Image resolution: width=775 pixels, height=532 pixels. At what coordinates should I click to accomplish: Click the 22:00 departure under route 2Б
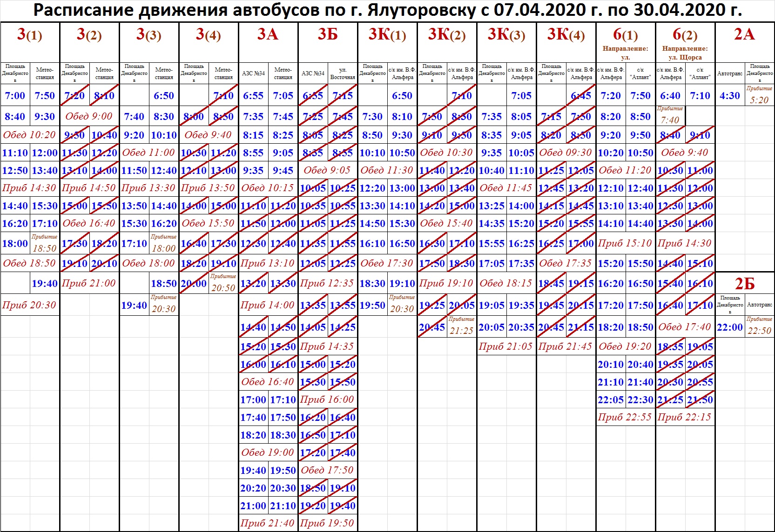tap(729, 327)
